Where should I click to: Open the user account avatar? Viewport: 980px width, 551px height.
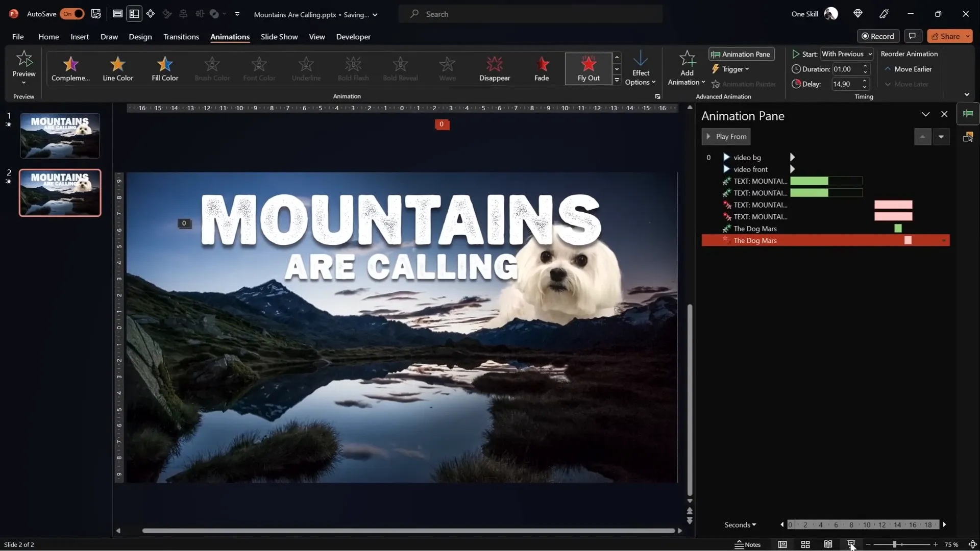831,14
